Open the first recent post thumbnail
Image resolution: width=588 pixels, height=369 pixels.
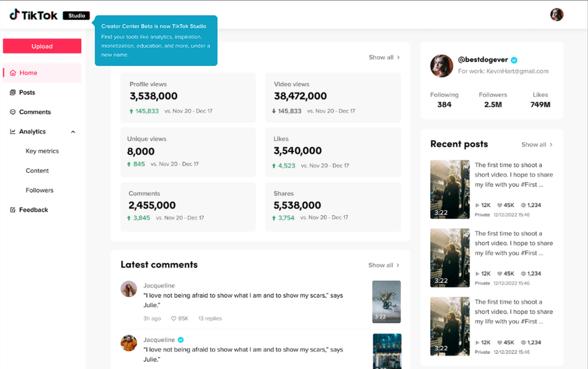click(450, 189)
